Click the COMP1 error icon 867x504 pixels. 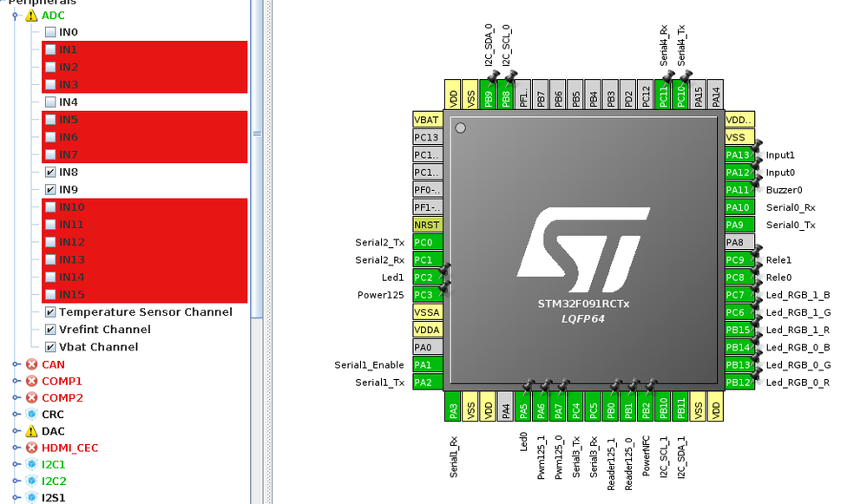pyautogui.click(x=31, y=381)
